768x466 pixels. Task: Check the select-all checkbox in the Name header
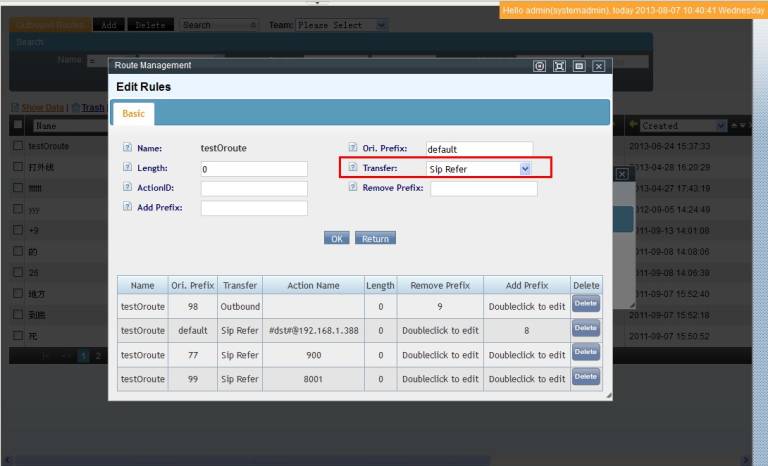point(18,126)
